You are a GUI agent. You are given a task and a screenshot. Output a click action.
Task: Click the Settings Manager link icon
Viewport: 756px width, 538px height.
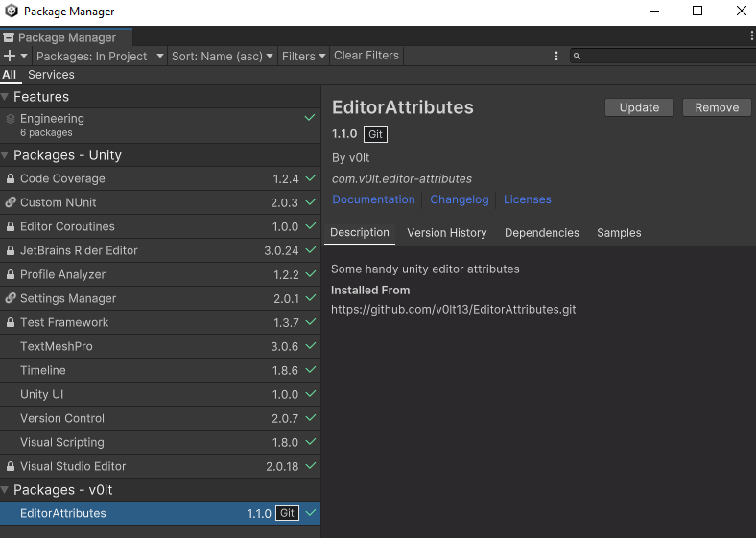pyautogui.click(x=11, y=298)
